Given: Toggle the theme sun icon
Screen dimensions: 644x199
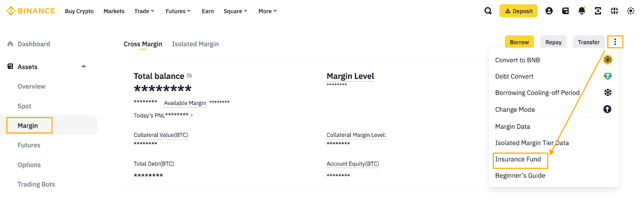Looking at the screenshot, I should pyautogui.click(x=631, y=11).
